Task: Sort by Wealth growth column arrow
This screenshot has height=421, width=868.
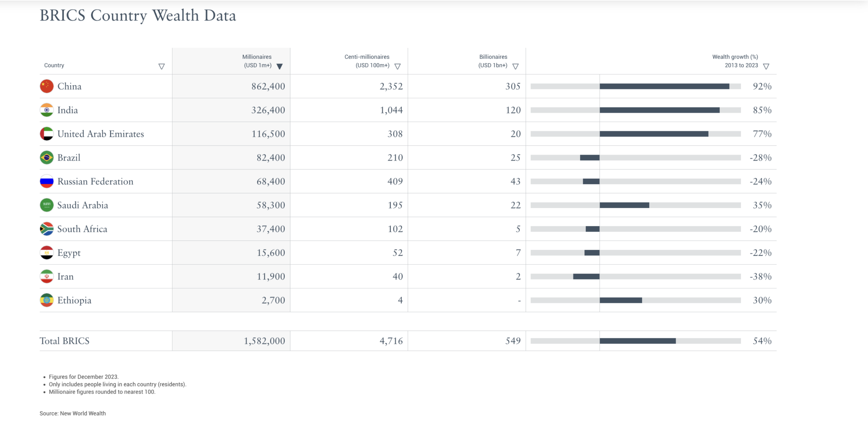Action: 766,66
